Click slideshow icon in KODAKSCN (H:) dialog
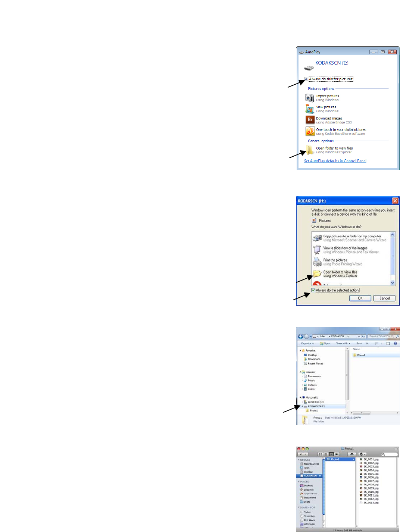The height and width of the screenshot is (532, 400). [317, 250]
